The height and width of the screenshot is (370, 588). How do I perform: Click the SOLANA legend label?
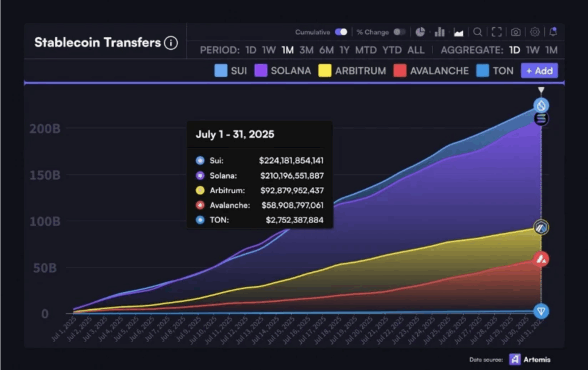click(291, 71)
